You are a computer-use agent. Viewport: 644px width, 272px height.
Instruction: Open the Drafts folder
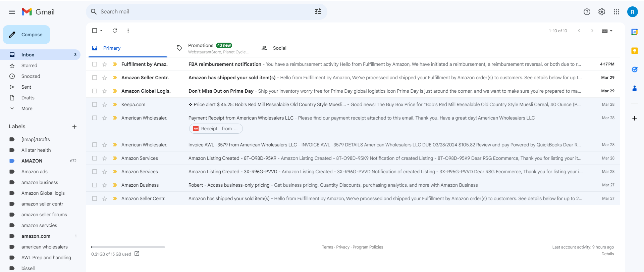pyautogui.click(x=40, y=98)
